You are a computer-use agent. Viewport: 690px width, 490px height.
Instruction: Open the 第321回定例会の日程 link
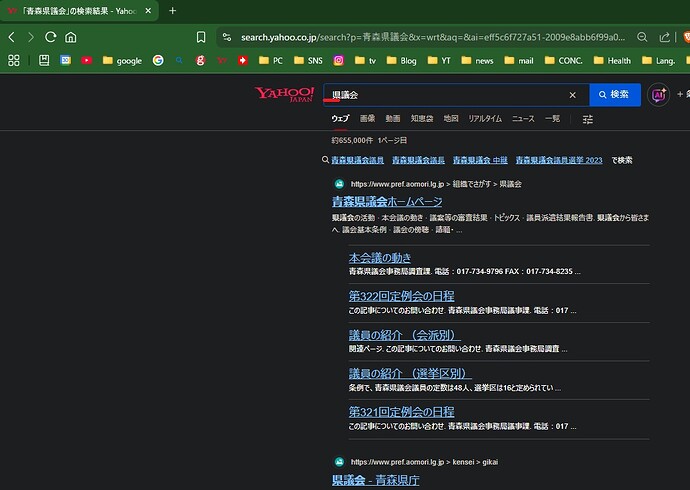401,412
